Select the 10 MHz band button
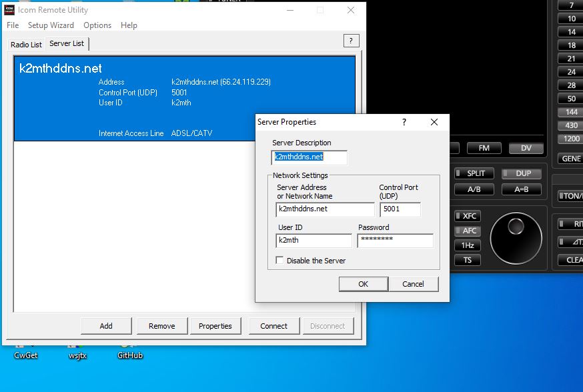 pyautogui.click(x=571, y=19)
